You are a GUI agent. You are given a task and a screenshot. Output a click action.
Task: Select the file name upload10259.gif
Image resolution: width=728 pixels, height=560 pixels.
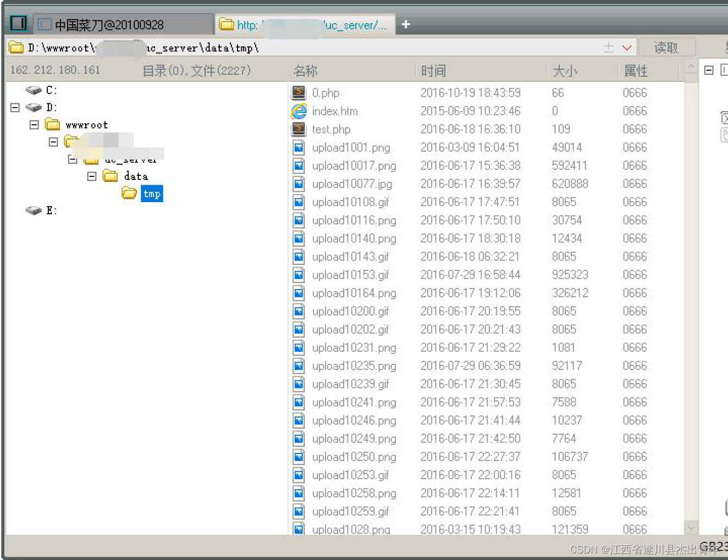(x=350, y=512)
